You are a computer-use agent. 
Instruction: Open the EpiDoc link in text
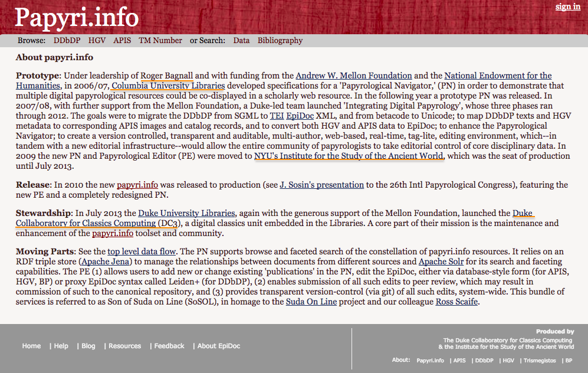[x=300, y=116]
